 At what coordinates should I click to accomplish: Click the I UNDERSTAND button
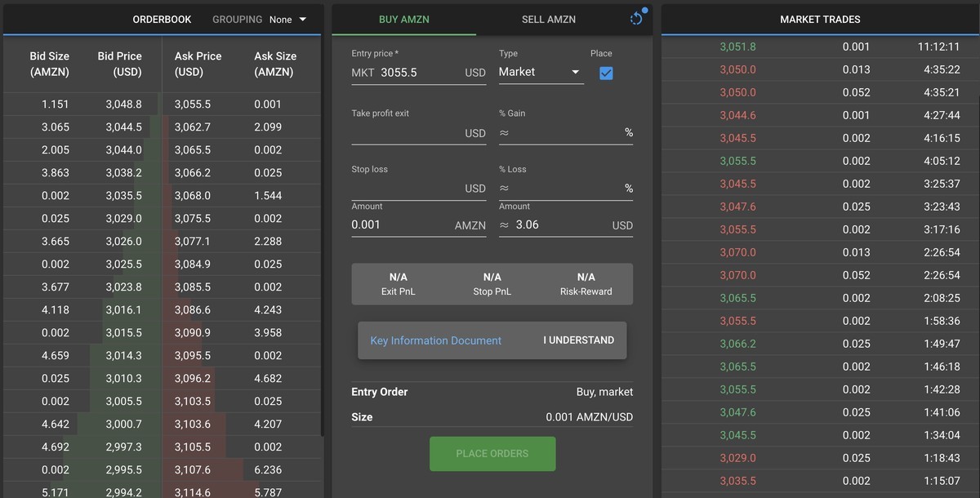(x=578, y=340)
